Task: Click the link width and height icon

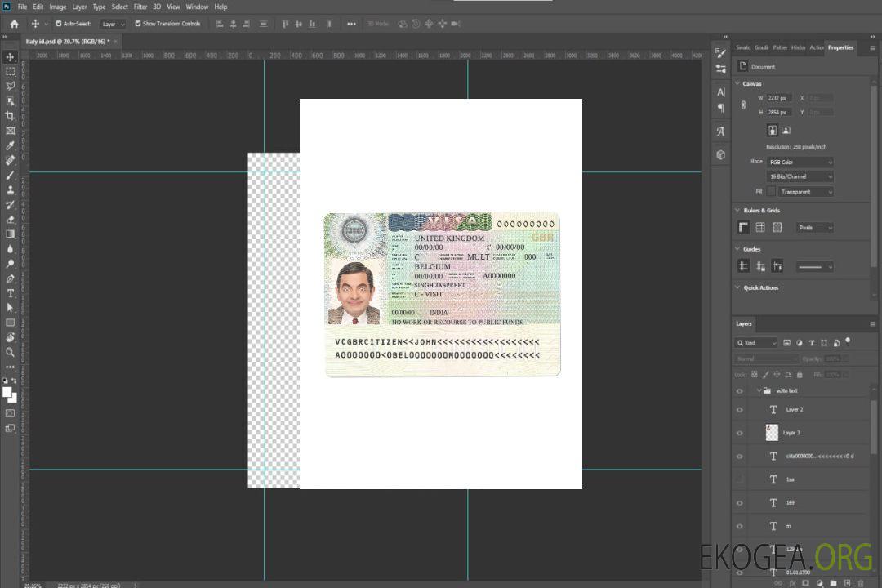Action: [x=743, y=105]
